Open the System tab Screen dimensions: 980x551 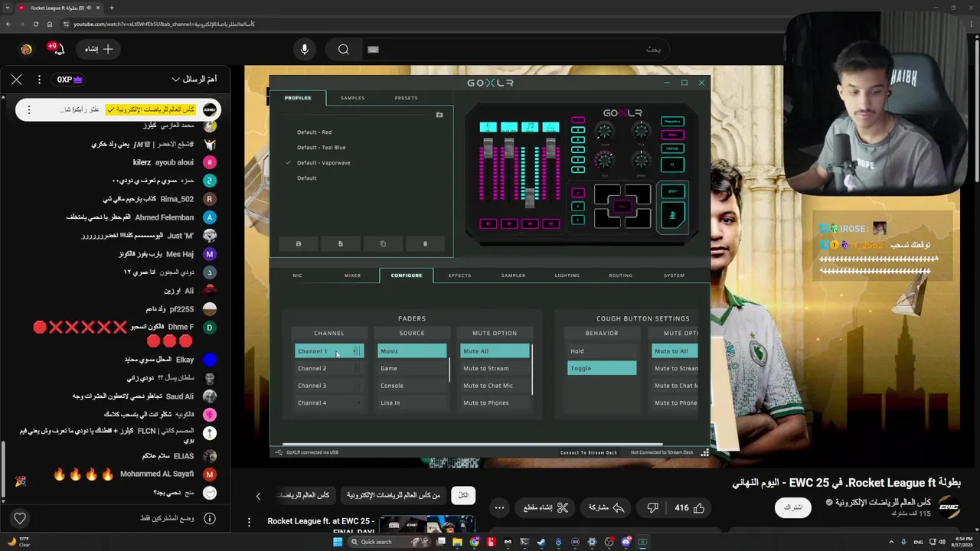[x=674, y=275]
